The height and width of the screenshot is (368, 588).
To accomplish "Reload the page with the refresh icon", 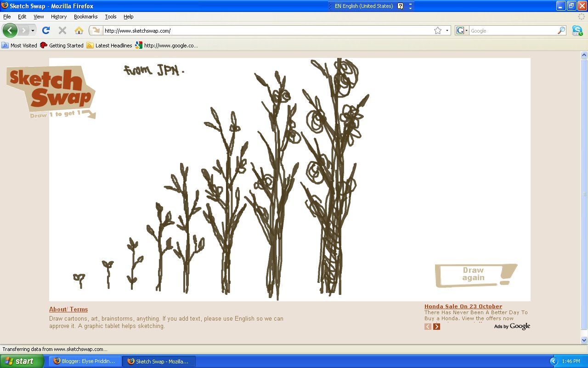I will [x=46, y=30].
